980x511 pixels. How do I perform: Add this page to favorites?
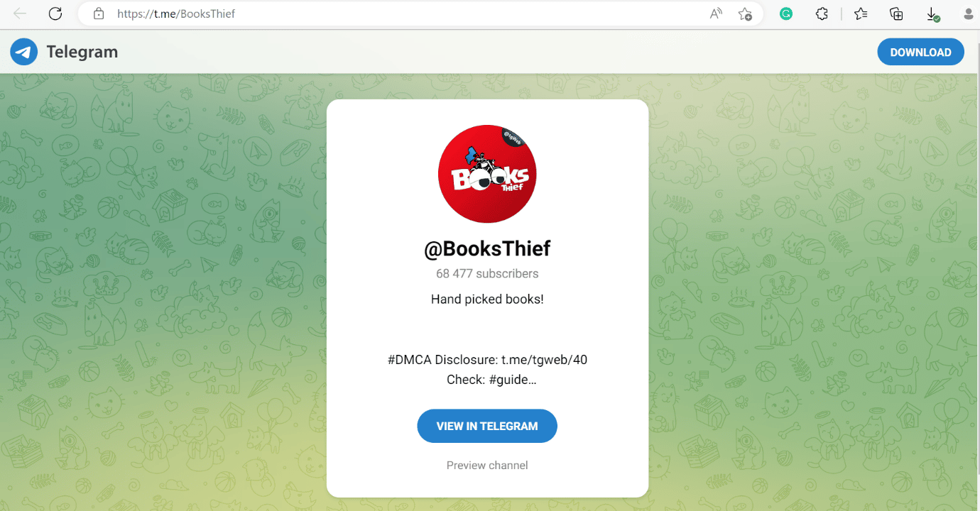(x=746, y=13)
